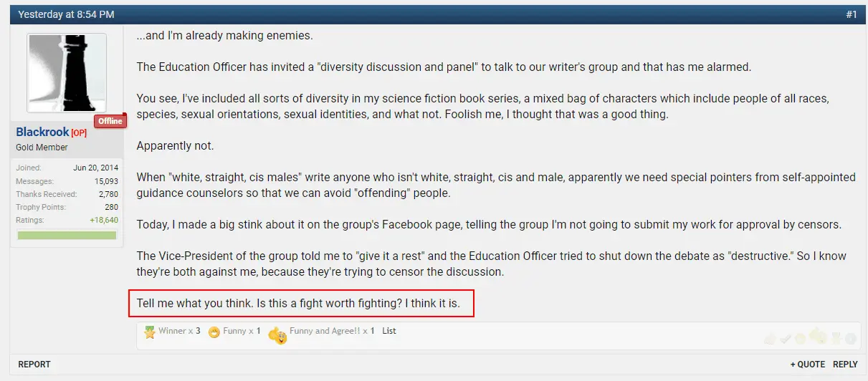Open Blackrook's chess rook avatar
The height and width of the screenshot is (381, 868).
click(x=67, y=73)
